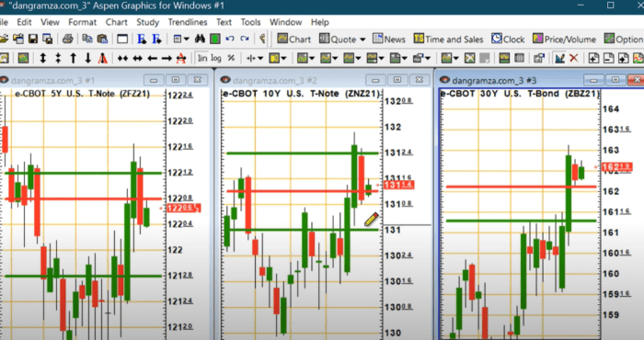Click the Paste clipboard icon
The height and width of the screenshot is (340, 644).
102,39
